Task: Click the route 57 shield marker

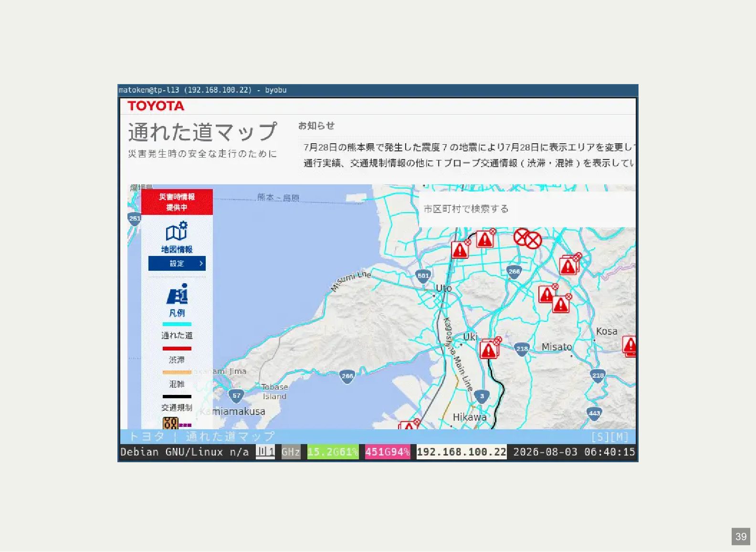Action: 237,396
